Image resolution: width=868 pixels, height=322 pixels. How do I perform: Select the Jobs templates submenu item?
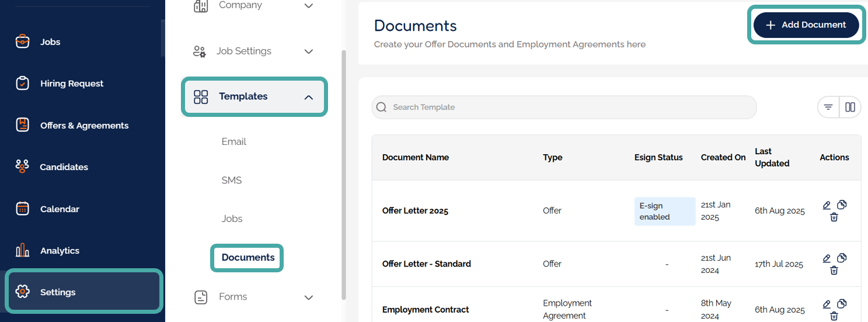tap(232, 219)
